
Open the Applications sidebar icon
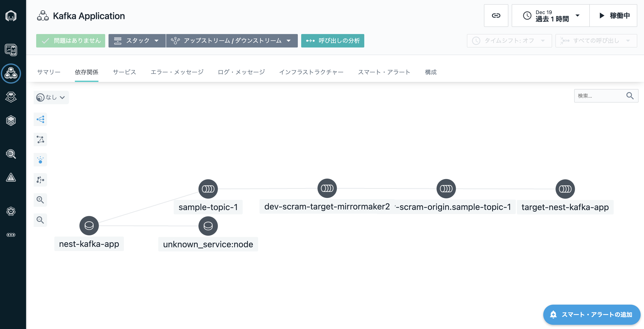tap(11, 74)
